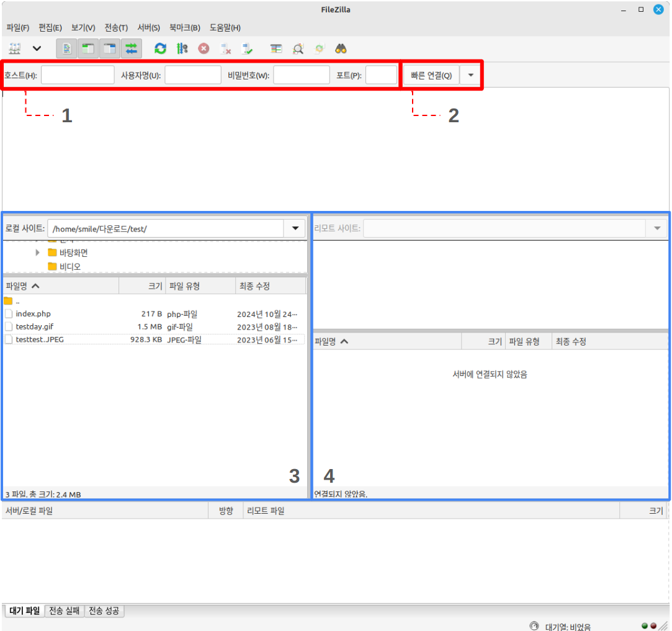Click the 서버에 연결되지 않았음 message
The image size is (672, 631).
point(490,374)
